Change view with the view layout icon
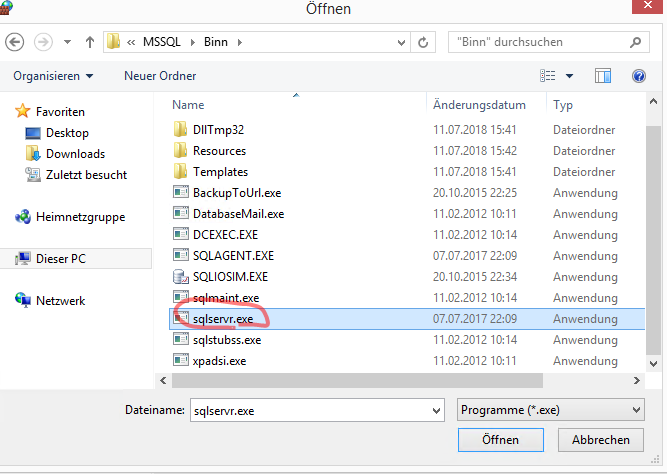The height and width of the screenshot is (474, 667). pos(547,76)
